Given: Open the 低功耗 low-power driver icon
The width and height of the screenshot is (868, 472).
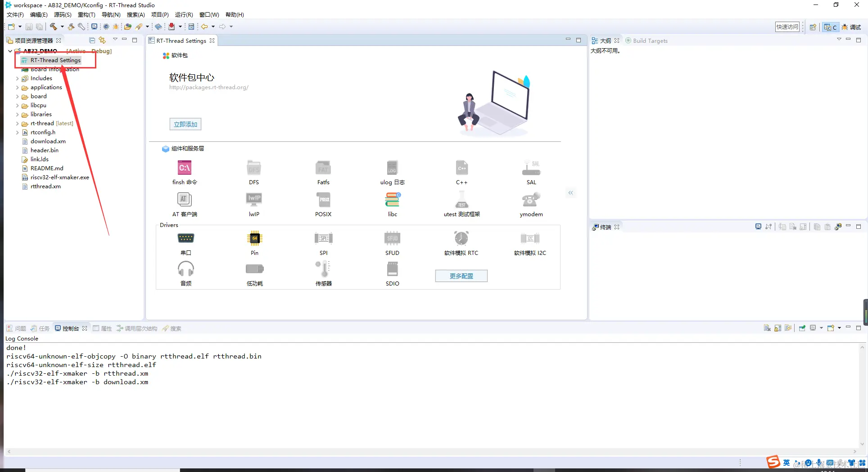Looking at the screenshot, I should coord(254,269).
